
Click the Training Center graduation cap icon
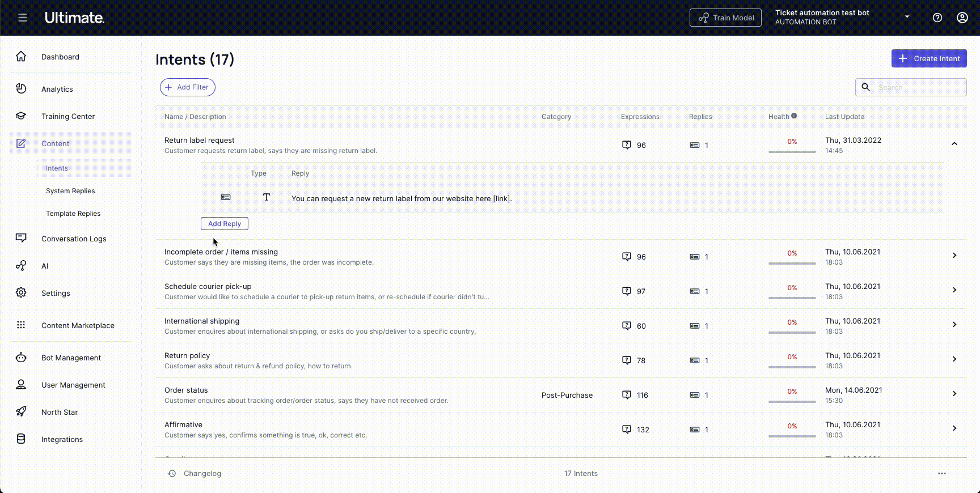point(21,116)
